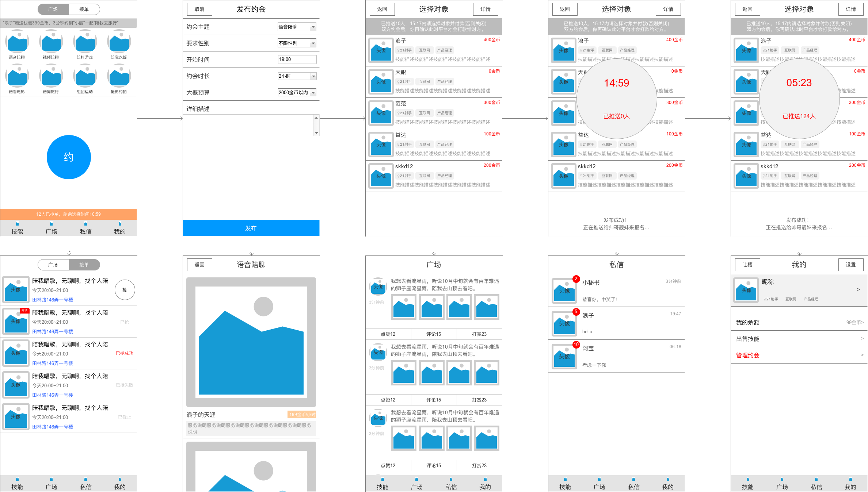Image resolution: width=868 pixels, height=492 pixels.
Task: Click 详情 on the 14:59 countdown screen
Action: coord(668,9)
